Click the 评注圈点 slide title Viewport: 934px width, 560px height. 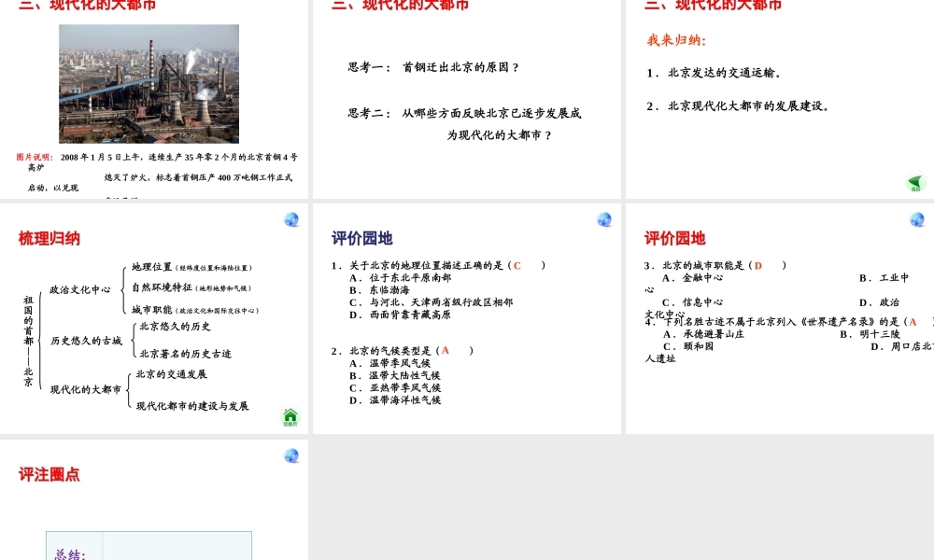tap(50, 475)
